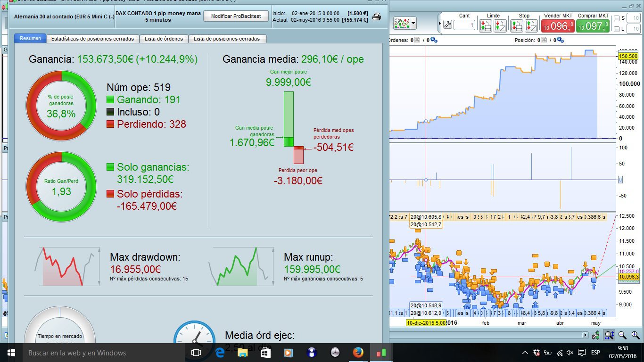The height and width of the screenshot is (362, 644).
Task: Click the S quantity field showing 10
Action: coord(634,18)
